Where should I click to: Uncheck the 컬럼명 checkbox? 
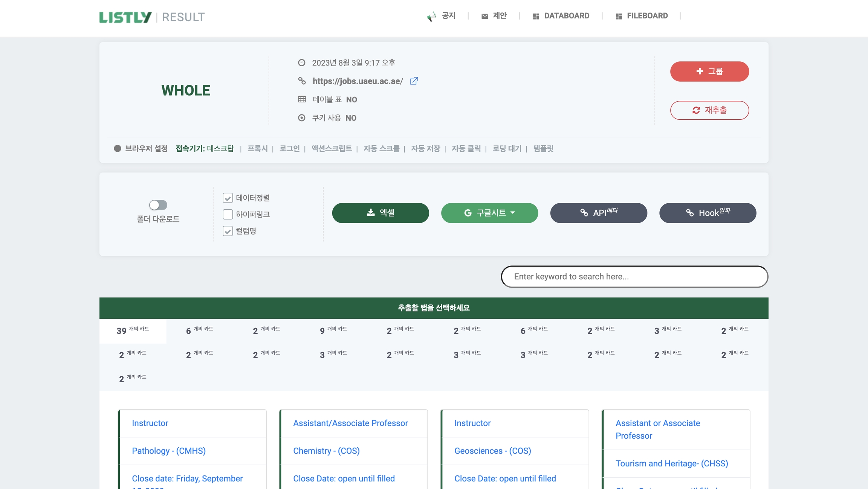point(228,231)
